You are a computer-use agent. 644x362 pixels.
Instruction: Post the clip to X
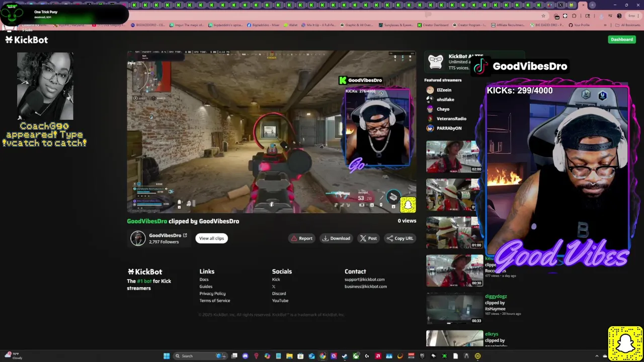tap(368, 238)
